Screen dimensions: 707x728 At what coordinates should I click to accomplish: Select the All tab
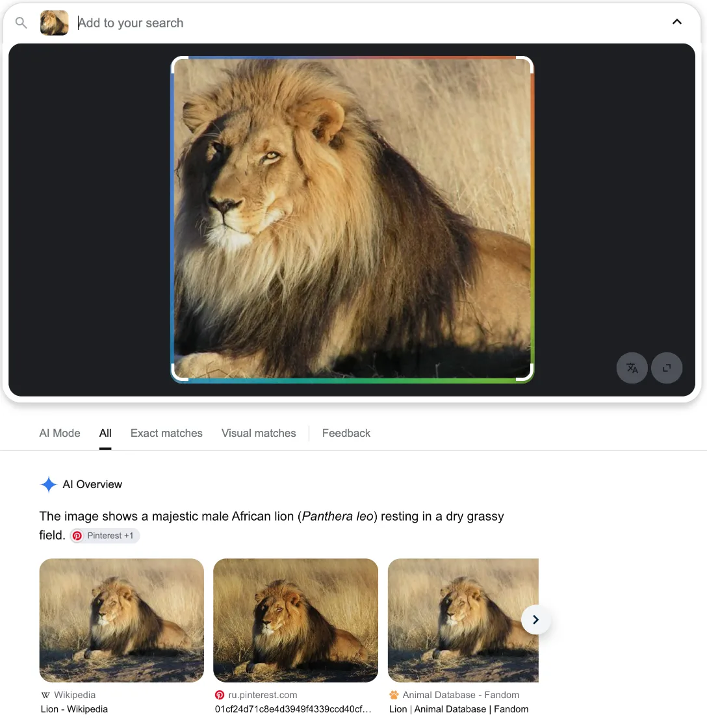pyautogui.click(x=105, y=433)
